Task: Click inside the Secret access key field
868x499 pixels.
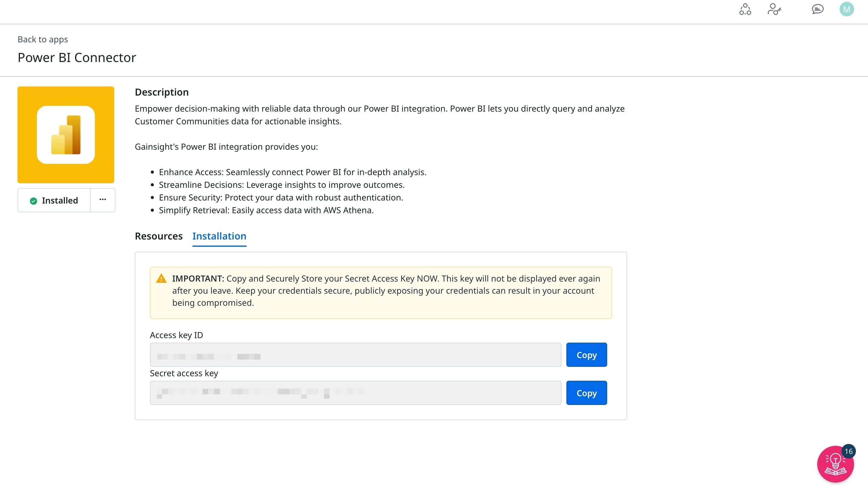Action: [x=355, y=393]
